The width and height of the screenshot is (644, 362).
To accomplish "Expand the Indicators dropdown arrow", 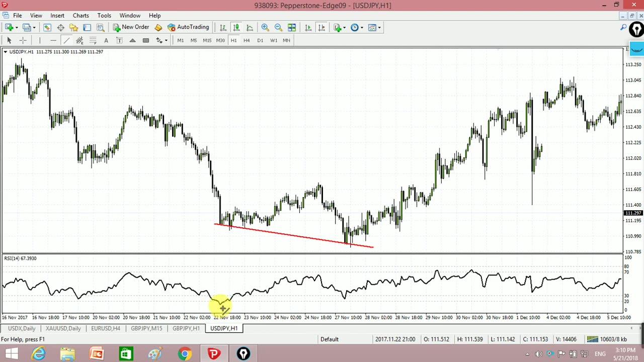I will [345, 27].
